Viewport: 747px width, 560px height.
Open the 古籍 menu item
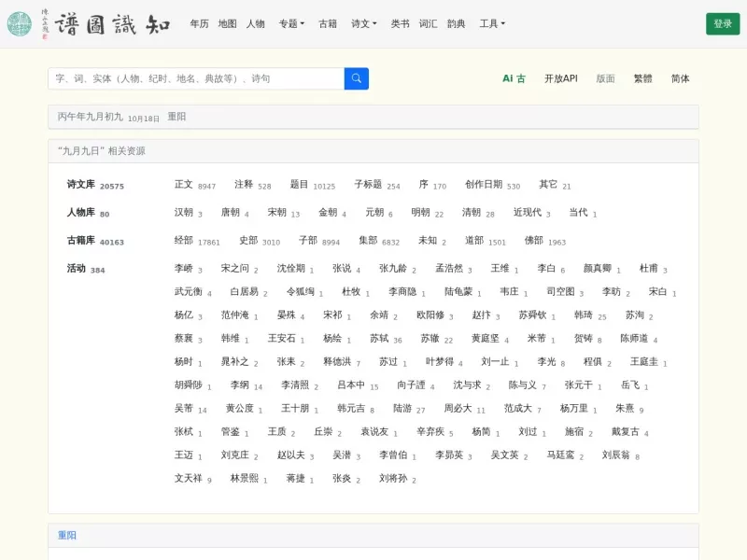pyautogui.click(x=328, y=24)
